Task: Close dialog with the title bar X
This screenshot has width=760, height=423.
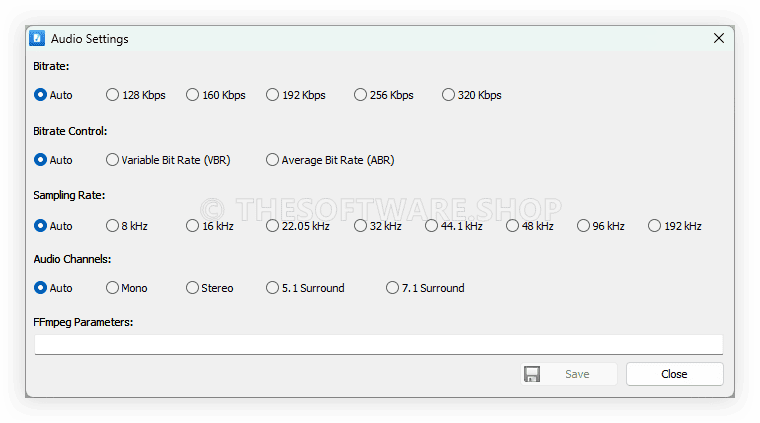Action: 719,38
